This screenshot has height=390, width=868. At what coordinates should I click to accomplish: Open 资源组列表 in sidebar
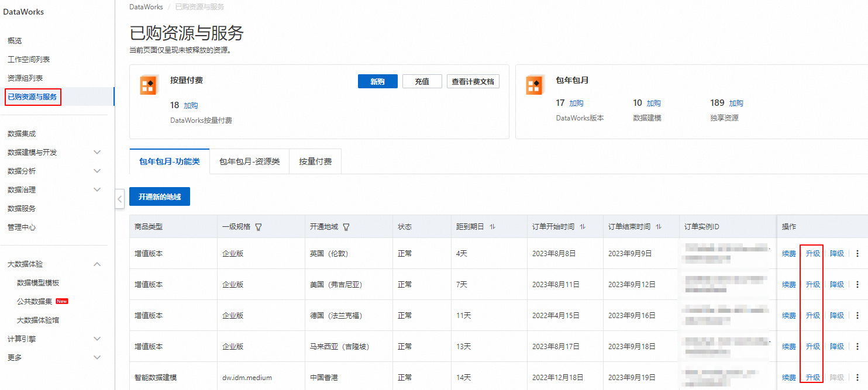25,78
